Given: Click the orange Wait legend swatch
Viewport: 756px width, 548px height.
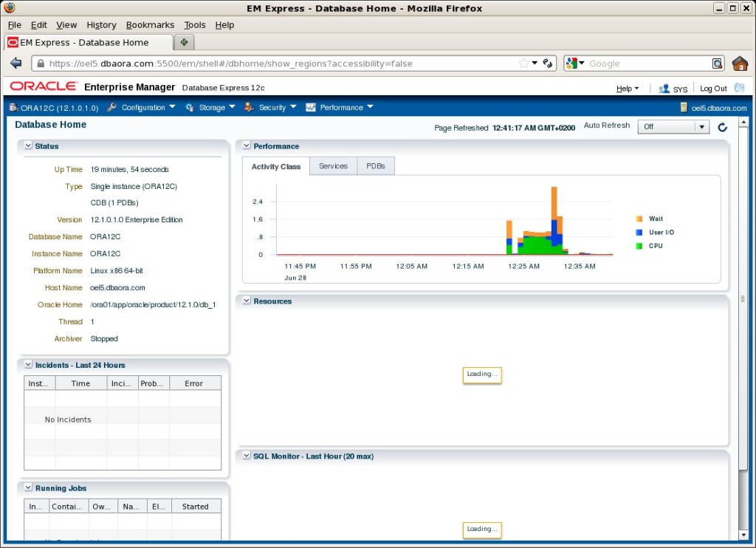Looking at the screenshot, I should (x=639, y=219).
